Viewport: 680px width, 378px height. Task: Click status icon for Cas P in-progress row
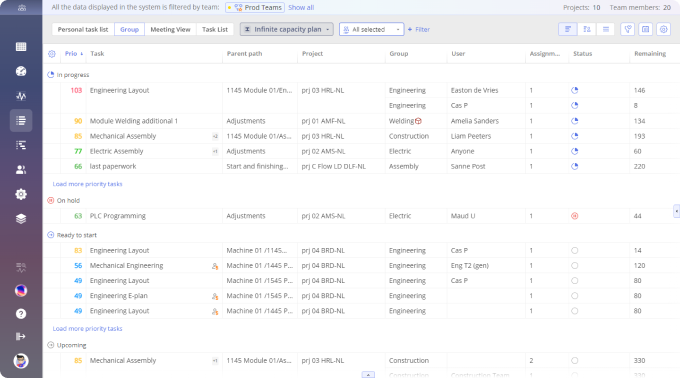tap(575, 105)
